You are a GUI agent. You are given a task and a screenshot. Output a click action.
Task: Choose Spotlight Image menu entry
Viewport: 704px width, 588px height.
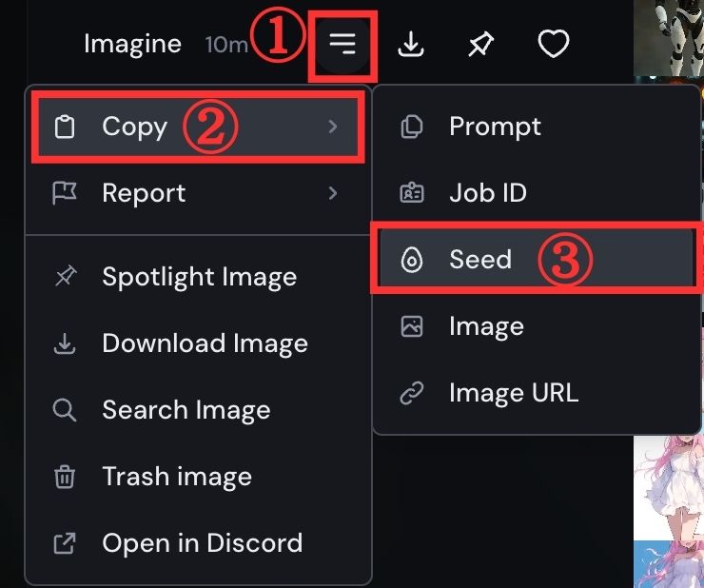coord(199,277)
